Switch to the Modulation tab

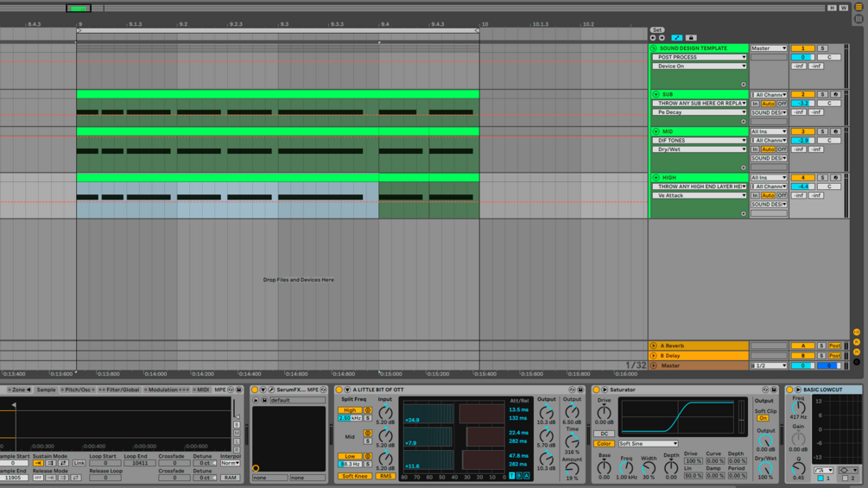[x=166, y=390]
